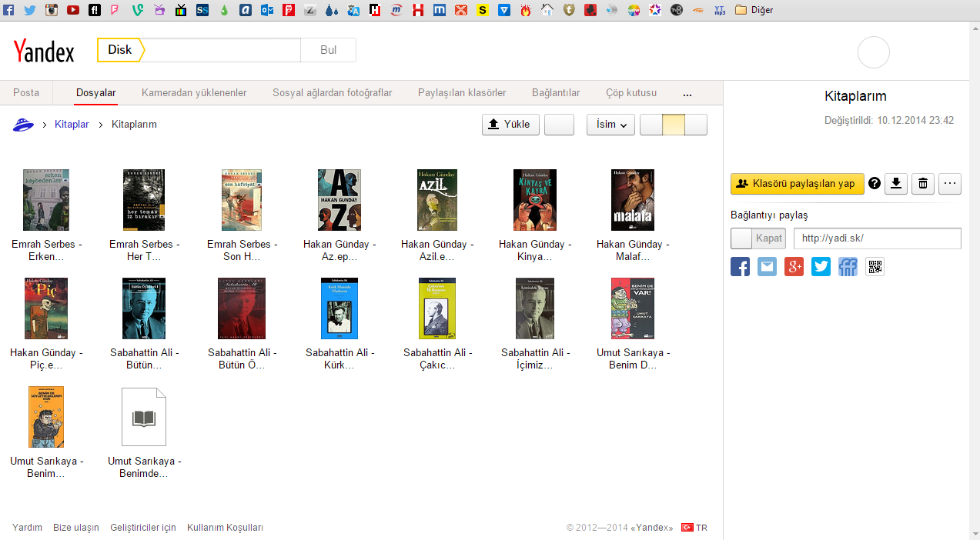Viewport: 980px width, 540px height.
Task: Select the Emrah Serbes - Her T book
Action: pyautogui.click(x=144, y=216)
